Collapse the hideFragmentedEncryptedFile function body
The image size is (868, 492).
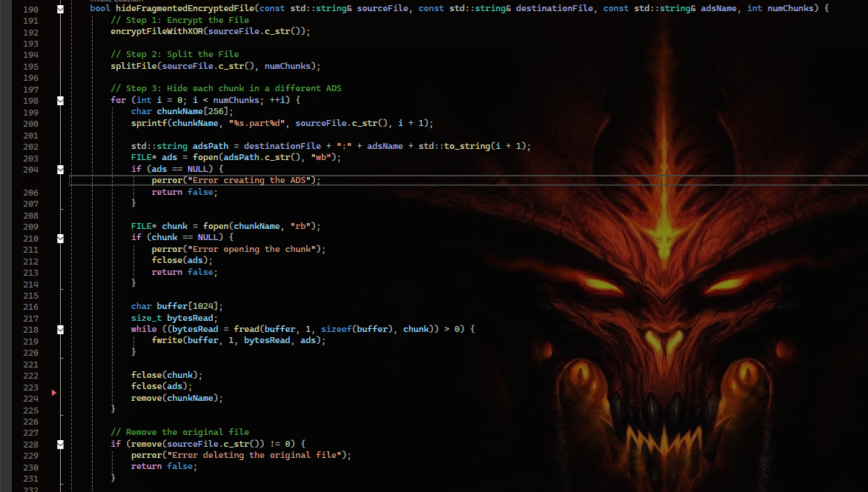coord(60,8)
